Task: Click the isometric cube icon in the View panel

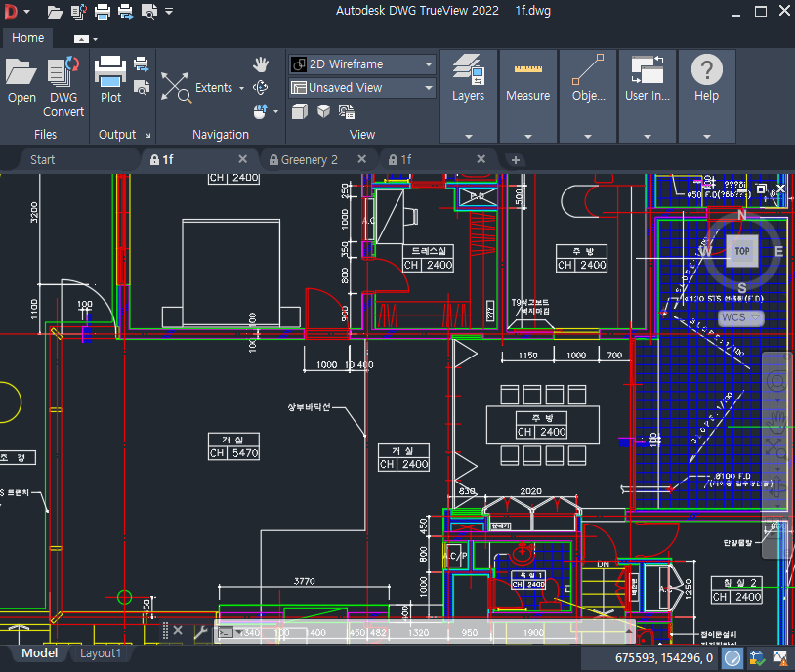Action: point(323,111)
